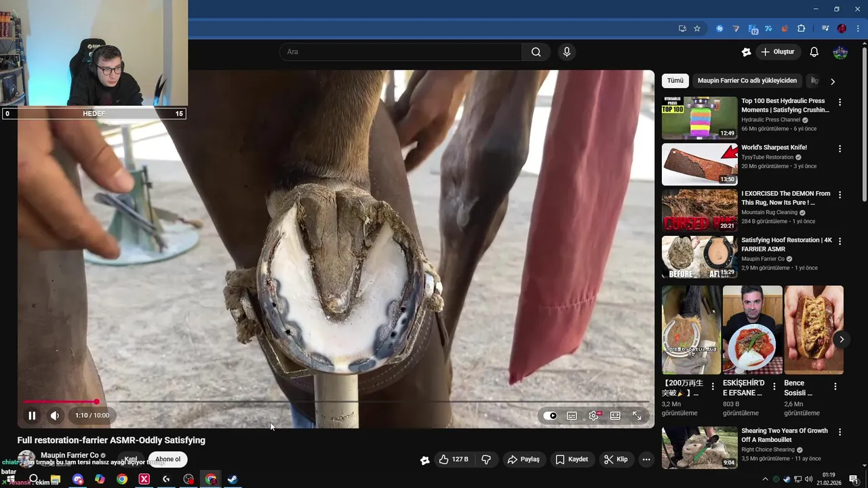Toggle the Kaydet bookmark button
868x488 pixels.
[572, 460]
